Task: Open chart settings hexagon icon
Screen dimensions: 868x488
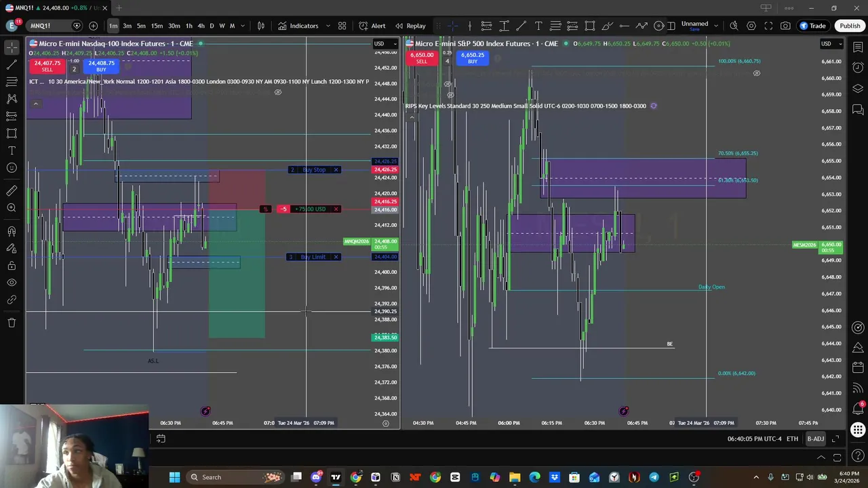Action: [751, 26]
